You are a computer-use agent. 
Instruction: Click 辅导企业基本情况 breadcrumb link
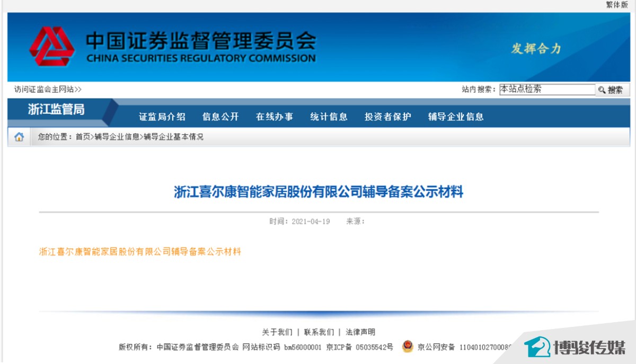[x=173, y=137]
